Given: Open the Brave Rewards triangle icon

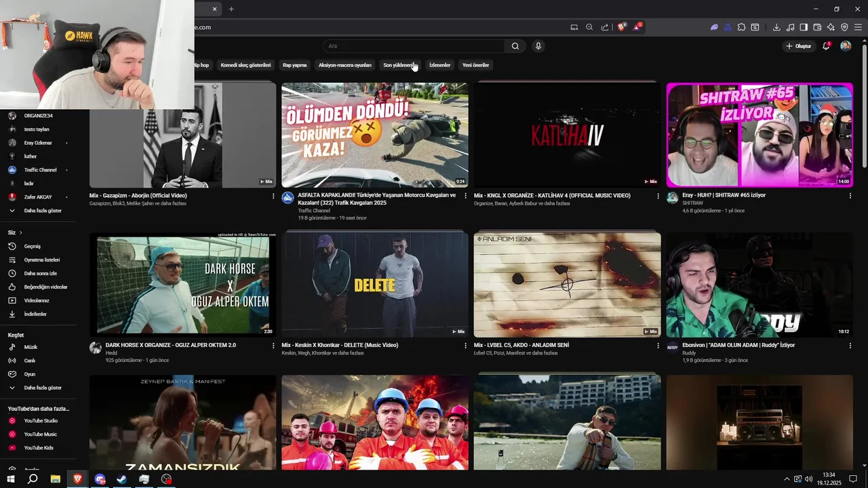Looking at the screenshot, I should [637, 27].
